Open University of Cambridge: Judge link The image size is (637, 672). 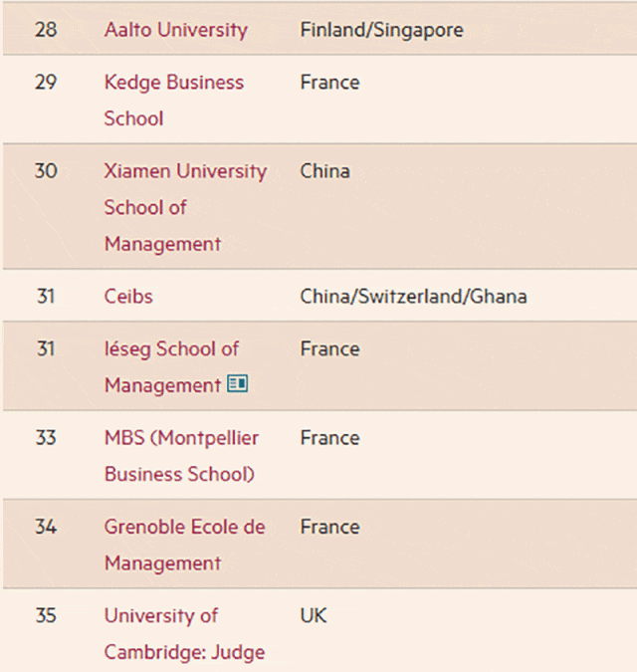(x=185, y=633)
